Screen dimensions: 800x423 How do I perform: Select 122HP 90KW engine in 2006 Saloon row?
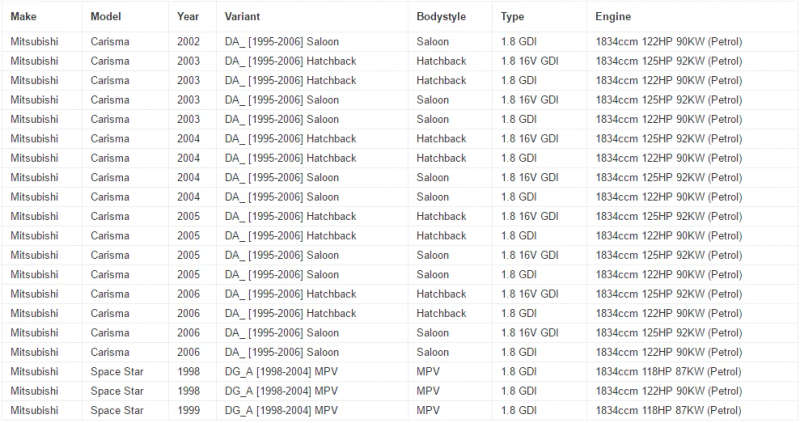[669, 352]
